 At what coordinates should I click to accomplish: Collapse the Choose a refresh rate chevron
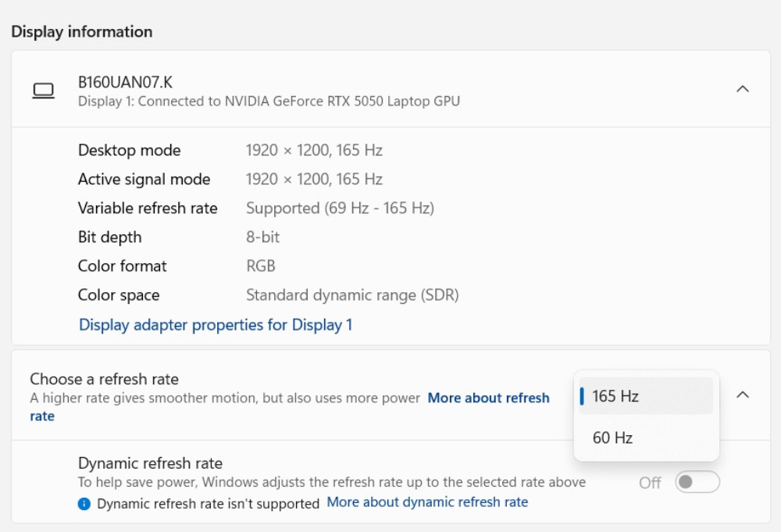coord(743,395)
